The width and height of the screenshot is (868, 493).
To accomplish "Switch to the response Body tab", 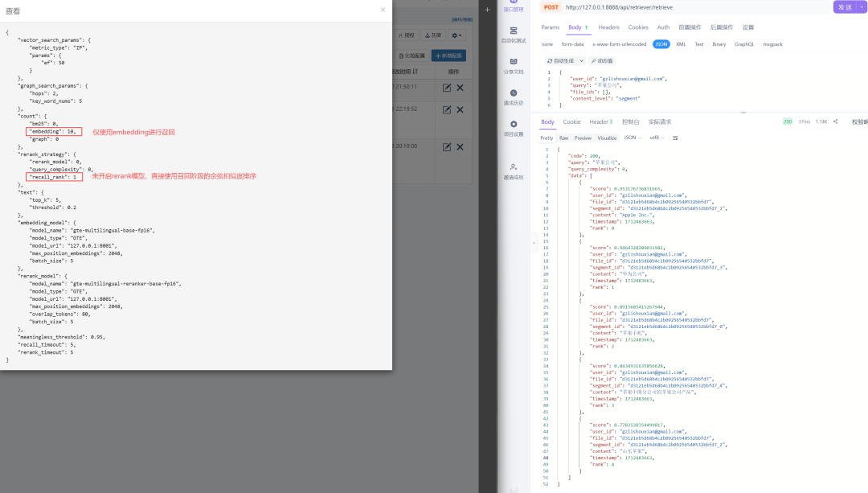I will click(x=547, y=122).
